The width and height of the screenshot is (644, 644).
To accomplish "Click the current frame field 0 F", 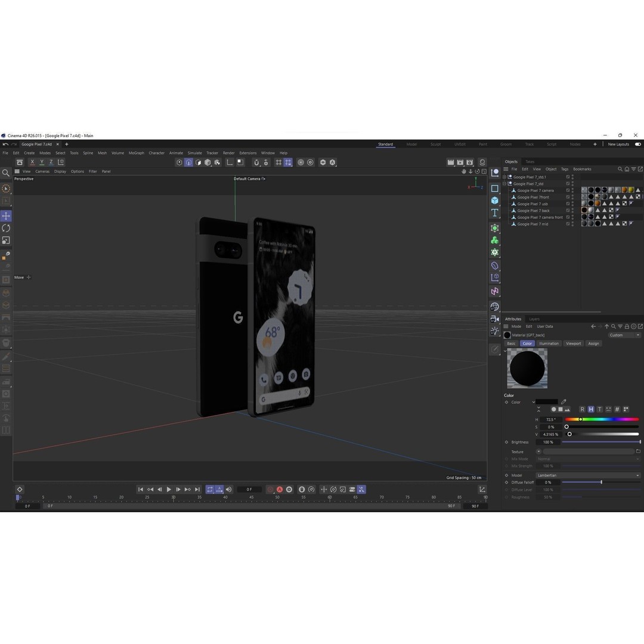I will coord(249,489).
